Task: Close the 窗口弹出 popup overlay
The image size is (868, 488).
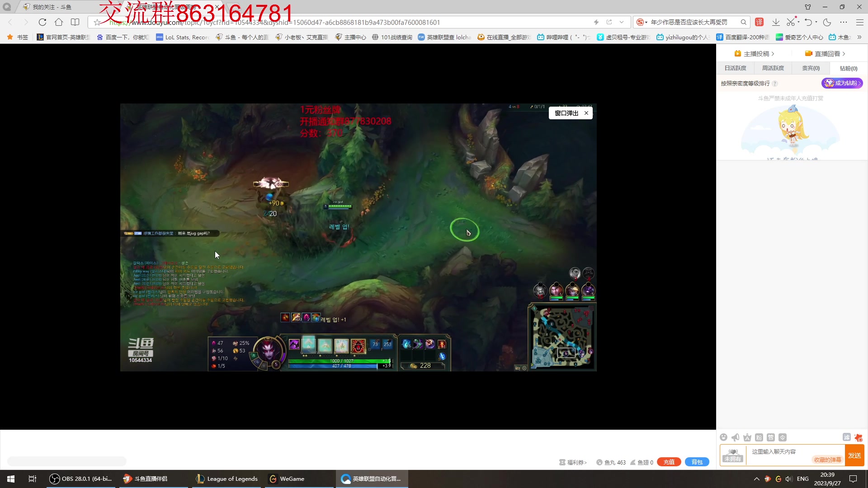Action: [586, 113]
